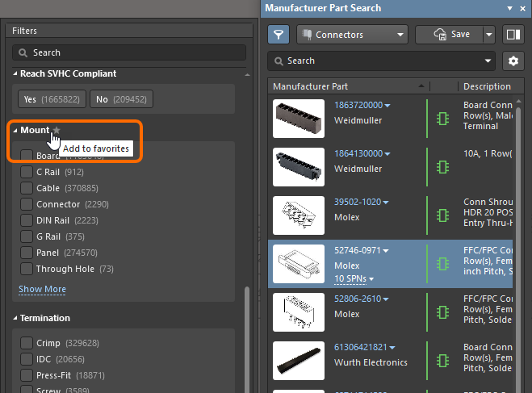
Task: Open part link 61306421821
Action: point(360,347)
